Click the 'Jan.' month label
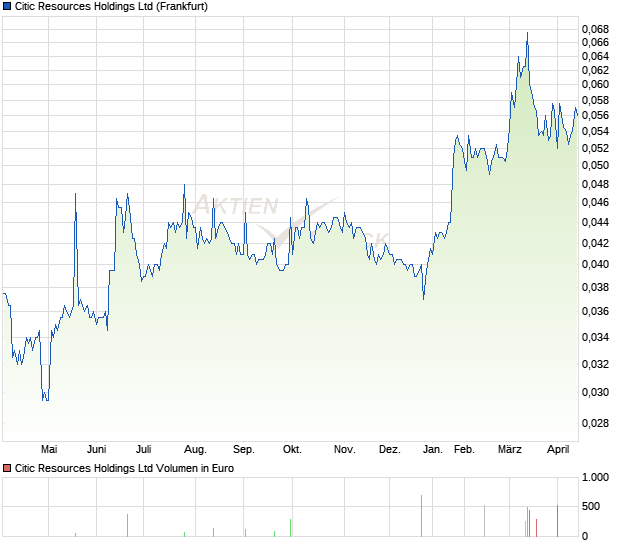 click(433, 450)
